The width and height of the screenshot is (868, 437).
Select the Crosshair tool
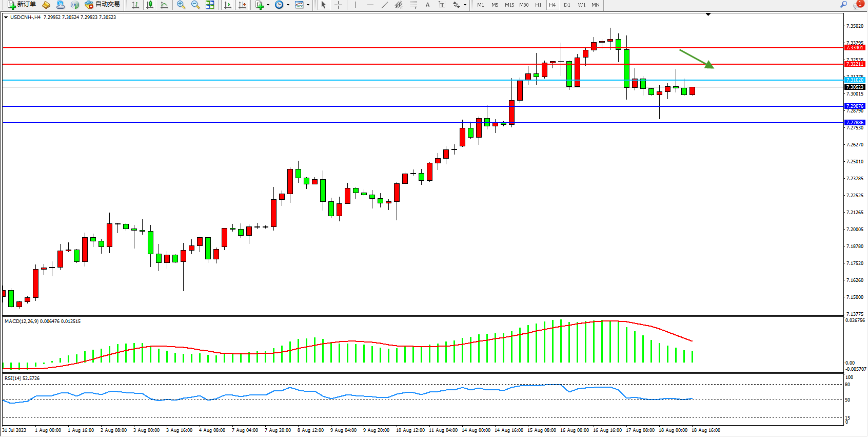point(339,5)
